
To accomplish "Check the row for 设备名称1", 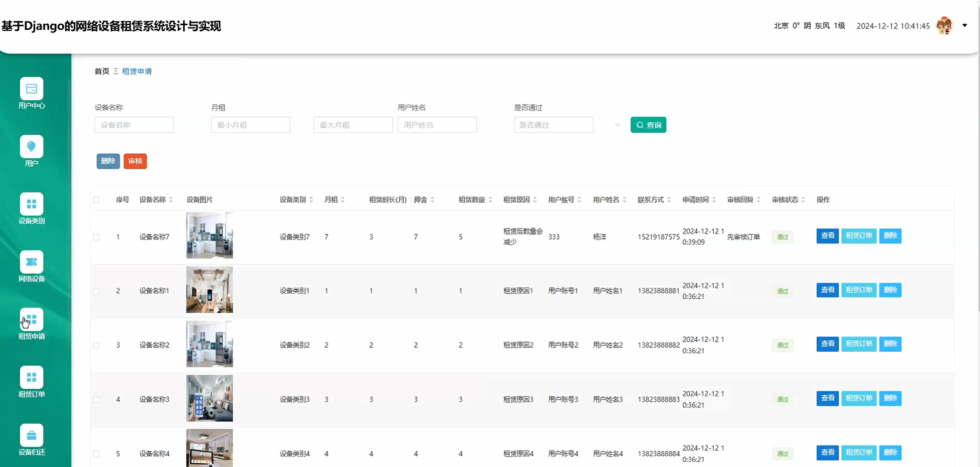I will pyautogui.click(x=96, y=291).
